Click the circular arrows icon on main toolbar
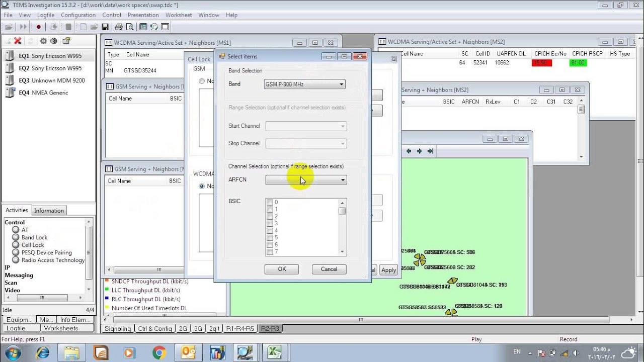The image size is (644, 362). 154,27
